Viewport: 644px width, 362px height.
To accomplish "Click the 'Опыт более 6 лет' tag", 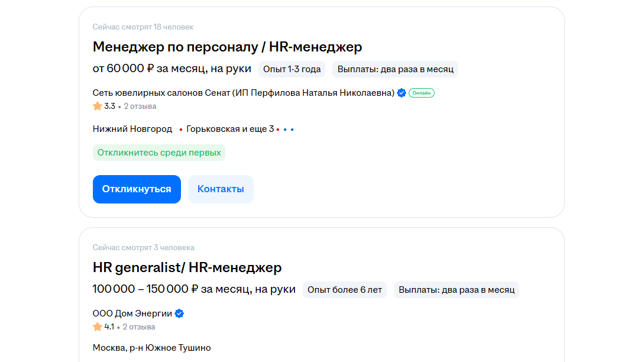I will coord(344,290).
